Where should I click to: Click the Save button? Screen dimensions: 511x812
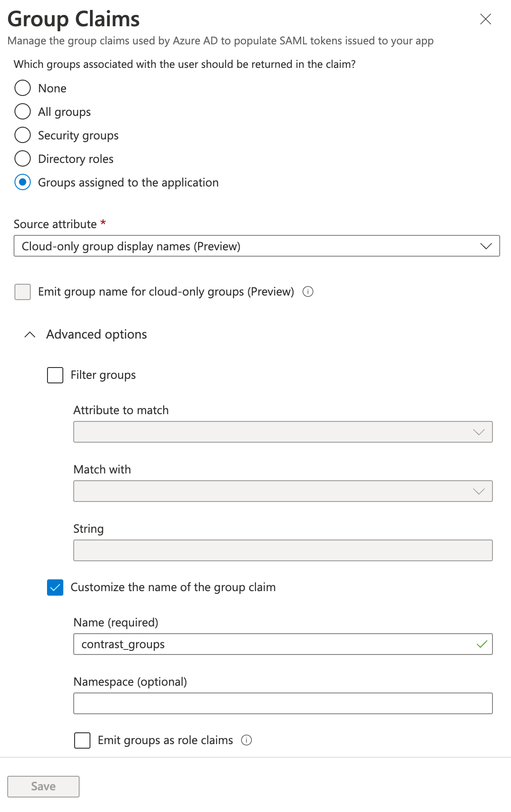point(43,787)
